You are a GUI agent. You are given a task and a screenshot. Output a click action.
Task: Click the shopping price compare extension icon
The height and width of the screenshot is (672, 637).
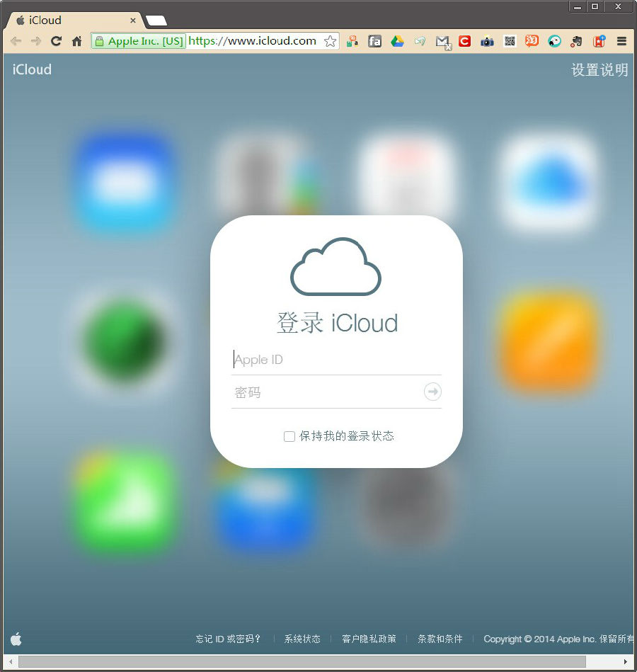tap(352, 41)
